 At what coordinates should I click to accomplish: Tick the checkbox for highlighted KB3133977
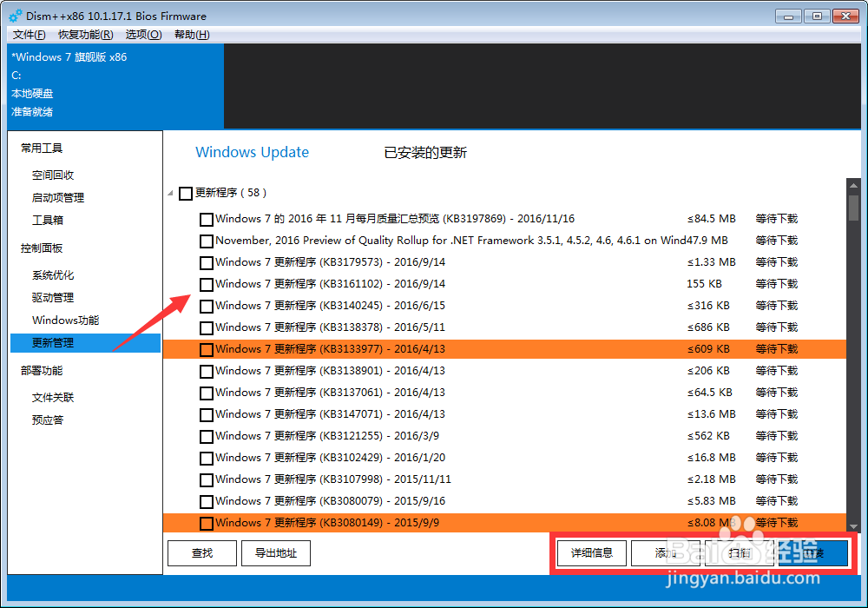click(x=207, y=349)
